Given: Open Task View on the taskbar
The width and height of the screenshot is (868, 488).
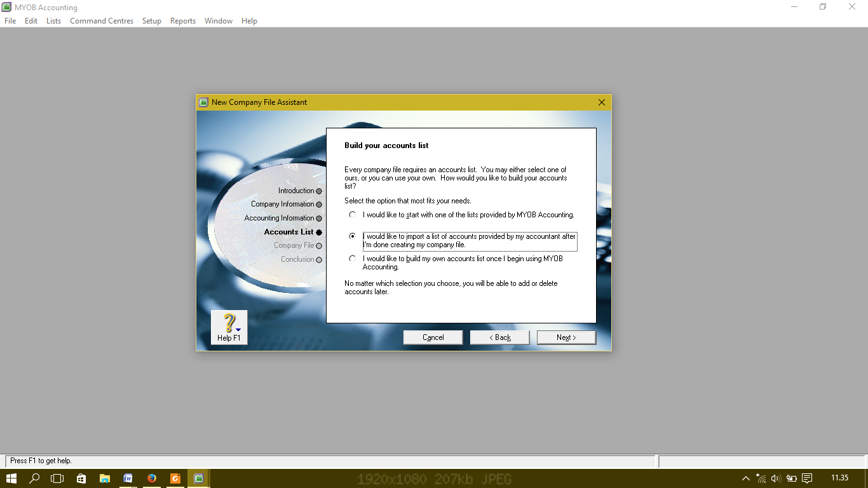Looking at the screenshot, I should point(58,478).
